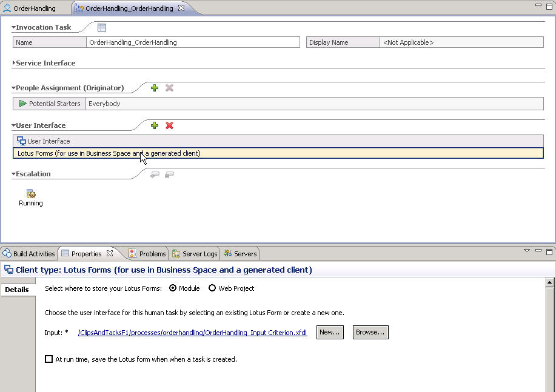Viewport: 556px width, 392px height.
Task: Click the green plus in User Interface section
Action: coord(155,125)
